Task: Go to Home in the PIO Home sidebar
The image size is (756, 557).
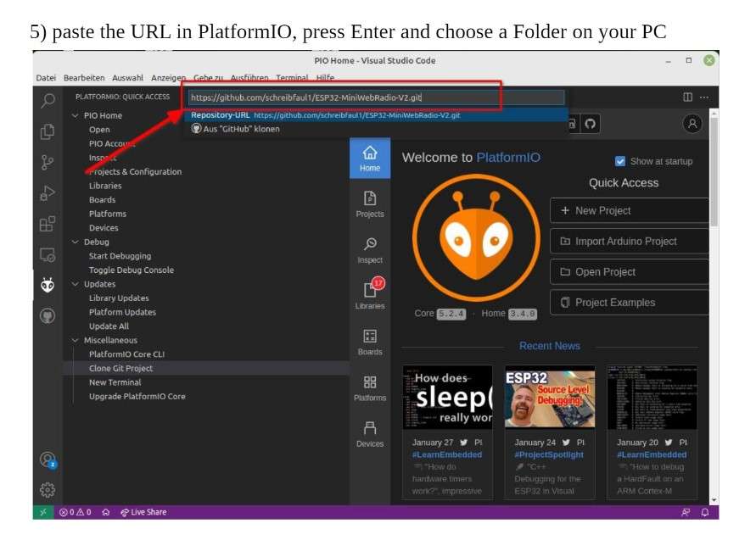Action: (370, 159)
